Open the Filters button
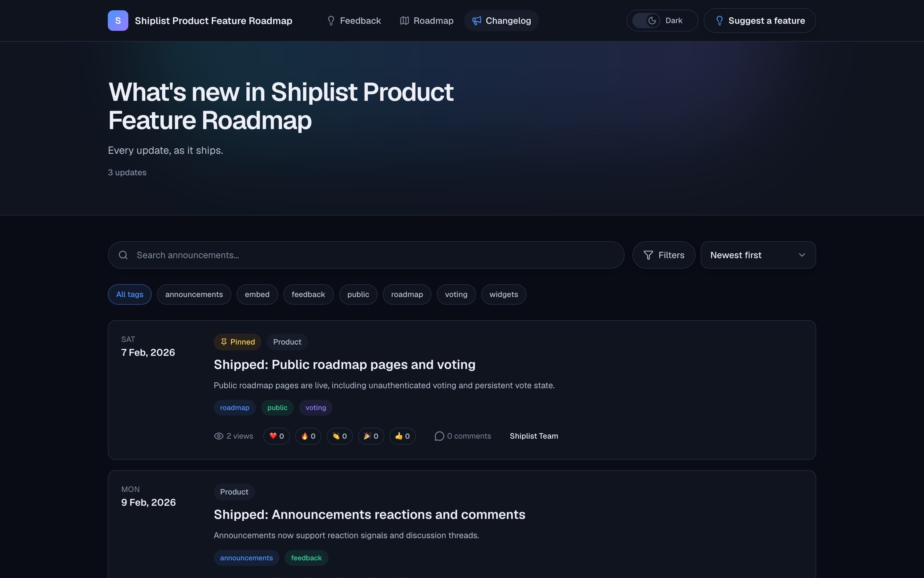This screenshot has width=924, height=578. point(663,255)
